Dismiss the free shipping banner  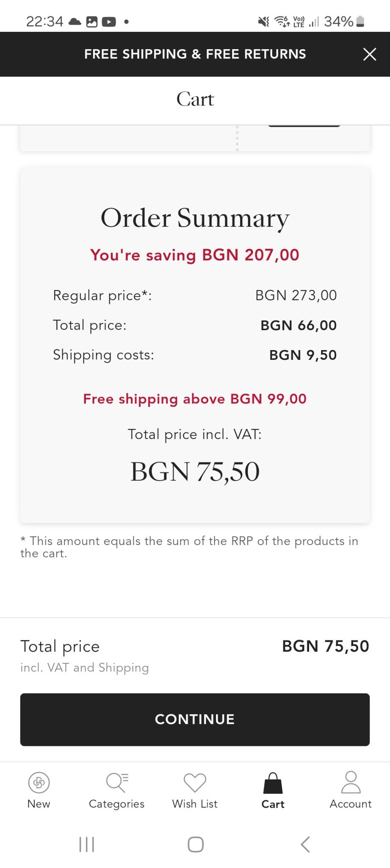[x=369, y=54]
